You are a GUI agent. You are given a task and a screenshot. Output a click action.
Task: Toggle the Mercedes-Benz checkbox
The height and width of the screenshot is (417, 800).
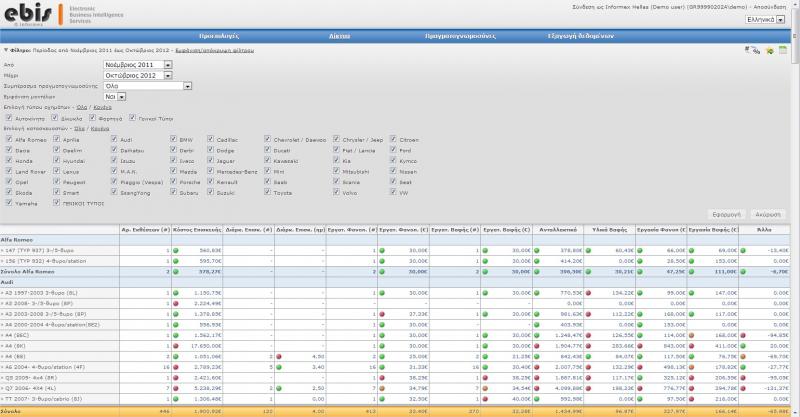210,171
